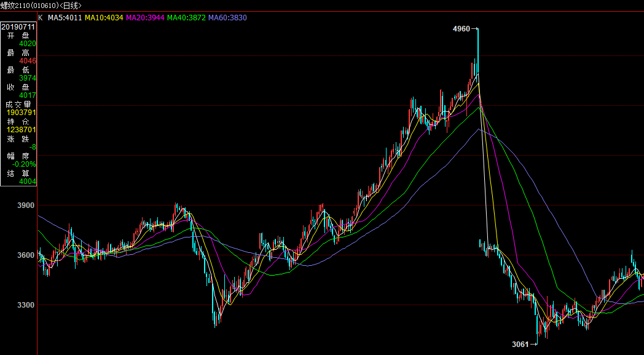Screen dimensions: 644x355
Task: Select the MA10:4034 indicator label
Action: [x=104, y=18]
